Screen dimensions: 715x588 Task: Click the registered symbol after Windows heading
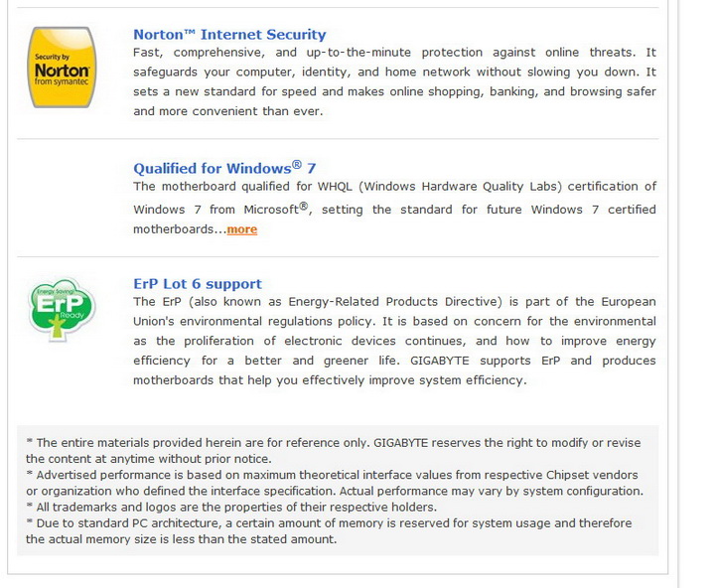click(x=297, y=164)
